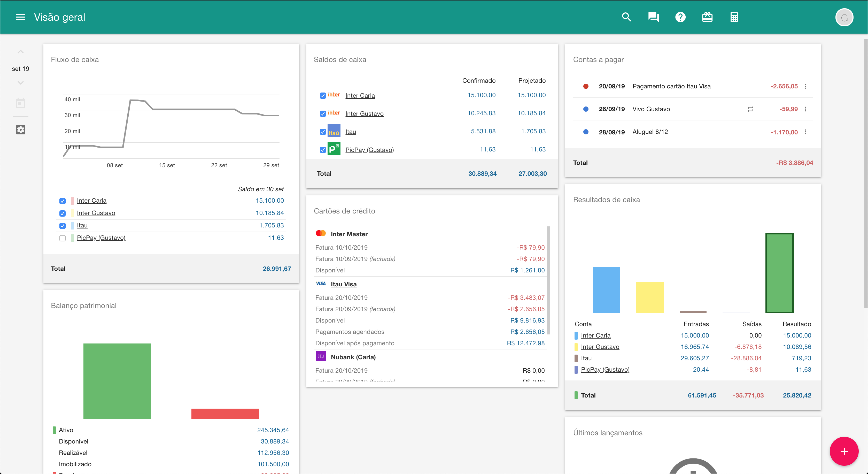The height and width of the screenshot is (474, 868).
Task: Open sidebar settings gear icon
Action: [x=21, y=130]
